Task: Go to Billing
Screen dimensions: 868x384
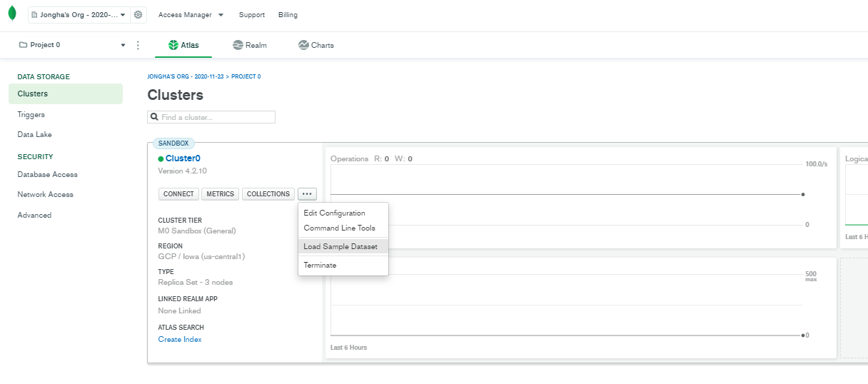Action: point(288,15)
